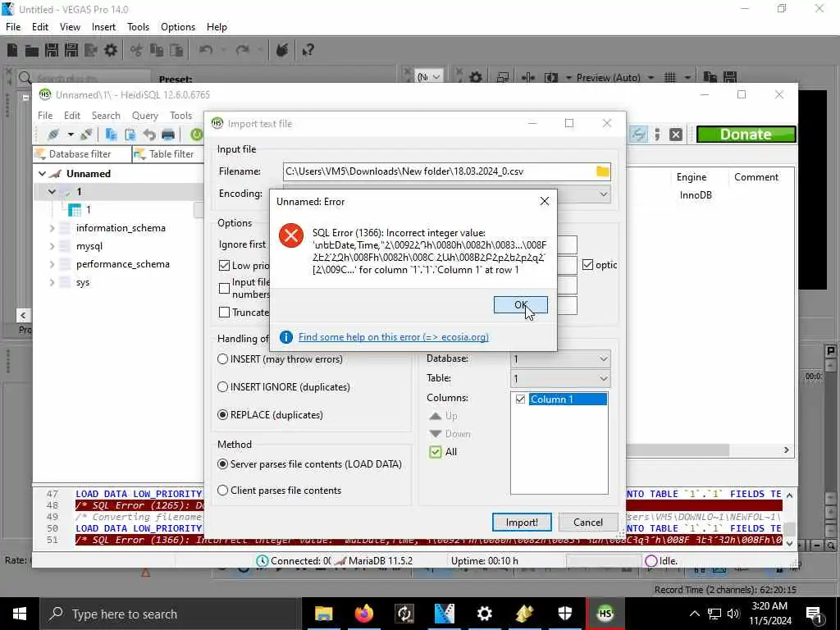The width and height of the screenshot is (840, 630).
Task: Click the VEGAS interactive tutorials hand icon
Action: (x=282, y=50)
